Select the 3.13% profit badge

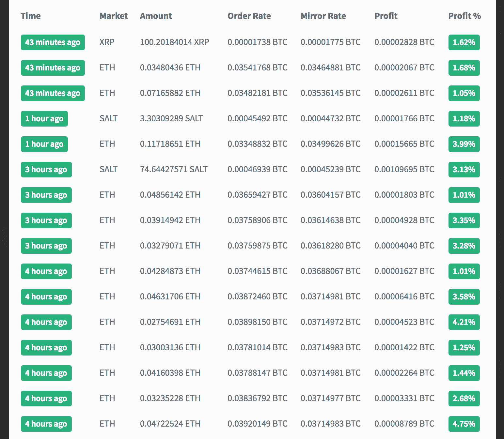point(464,170)
